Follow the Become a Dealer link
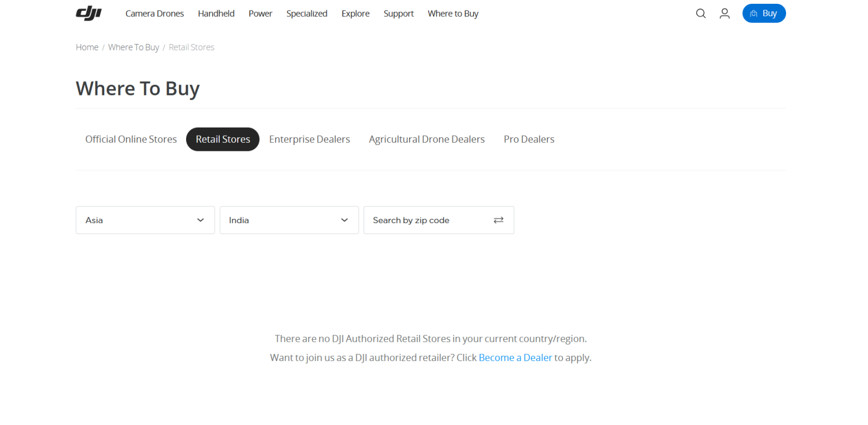The height and width of the screenshot is (425, 868). coord(515,358)
